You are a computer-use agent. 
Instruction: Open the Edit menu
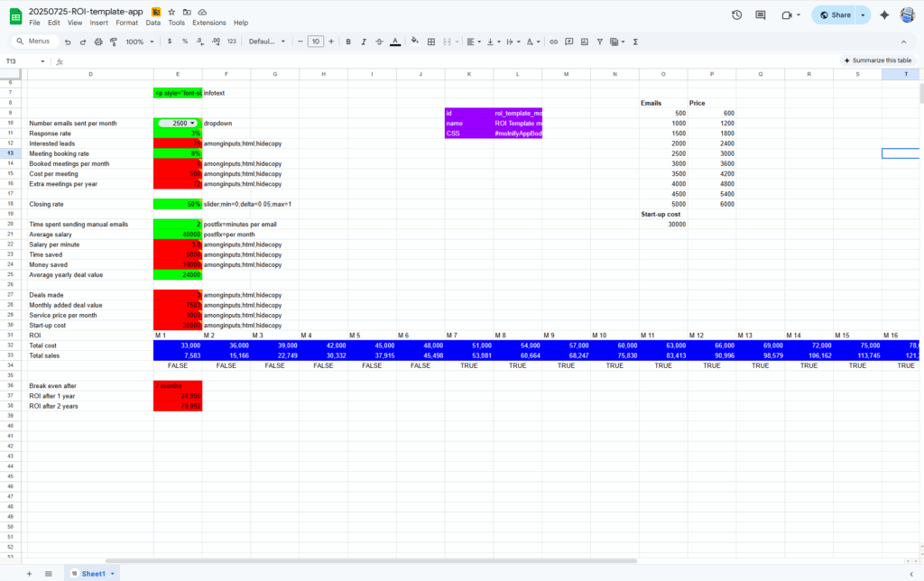click(x=53, y=23)
